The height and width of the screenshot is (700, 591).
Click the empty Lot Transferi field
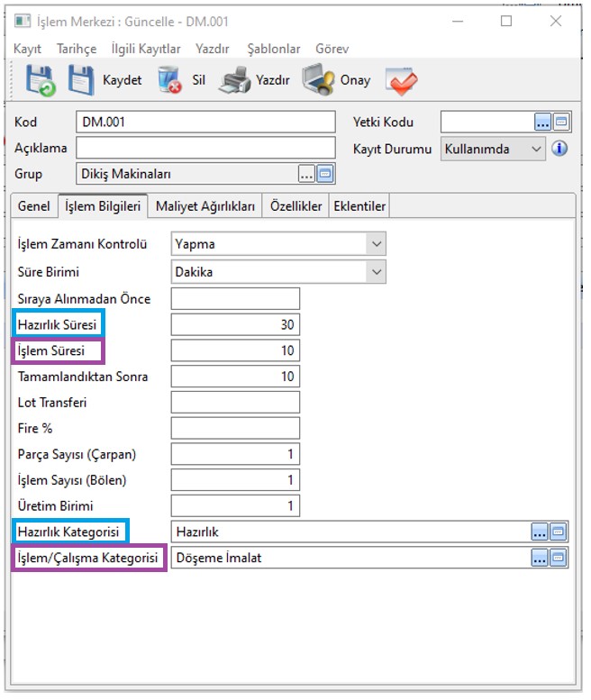pos(235,402)
